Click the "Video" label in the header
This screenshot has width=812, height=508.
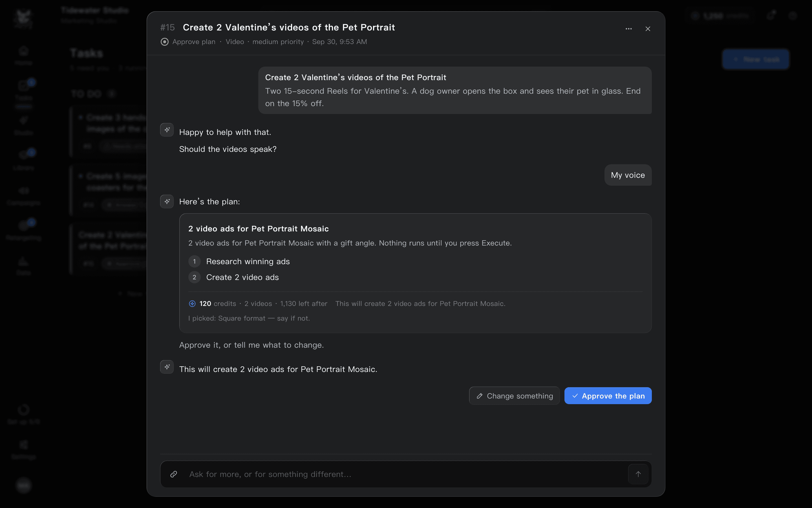(235, 42)
